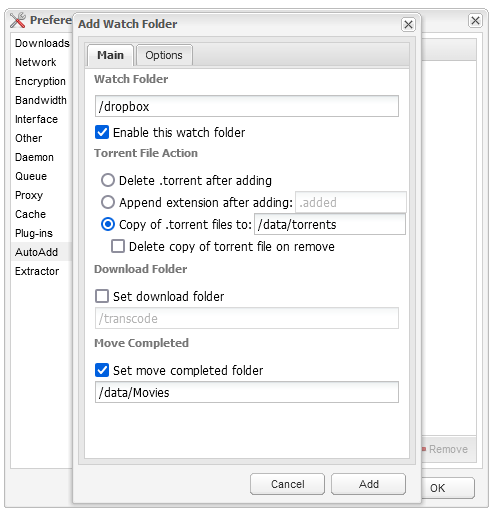Click the /data/Movies move completed field

[x=247, y=392]
